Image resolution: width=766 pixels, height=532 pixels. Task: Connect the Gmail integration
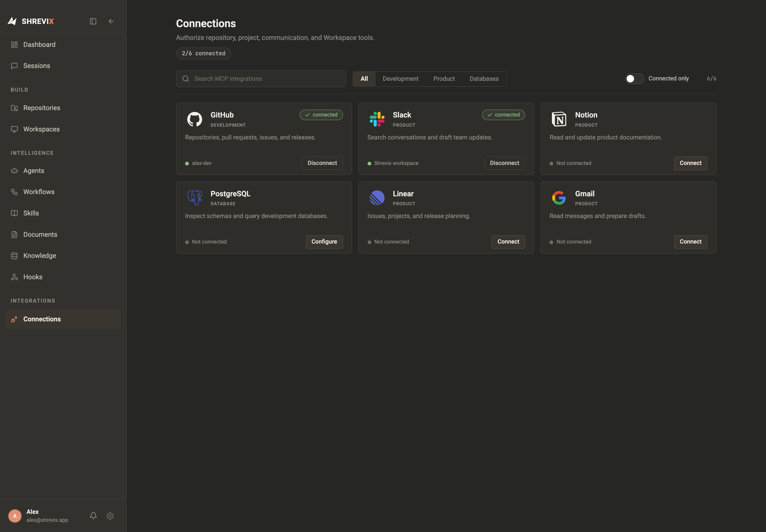(x=690, y=242)
